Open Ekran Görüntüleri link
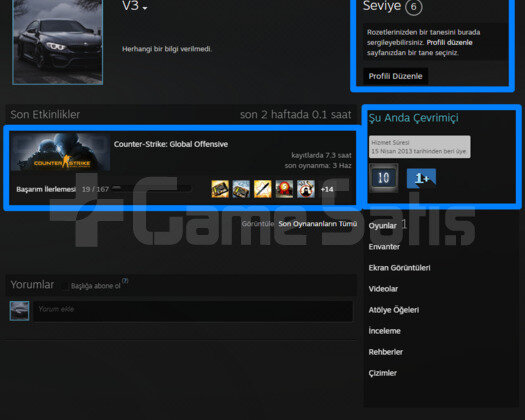525x420 pixels. (x=399, y=268)
